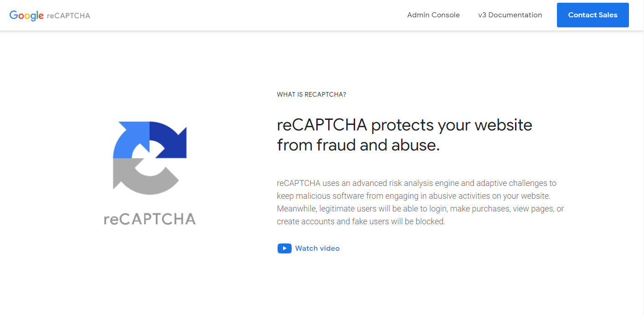Click the WHAT IS RECAPTCHA? label
Image resolution: width=644 pixels, height=315 pixels.
tap(312, 95)
